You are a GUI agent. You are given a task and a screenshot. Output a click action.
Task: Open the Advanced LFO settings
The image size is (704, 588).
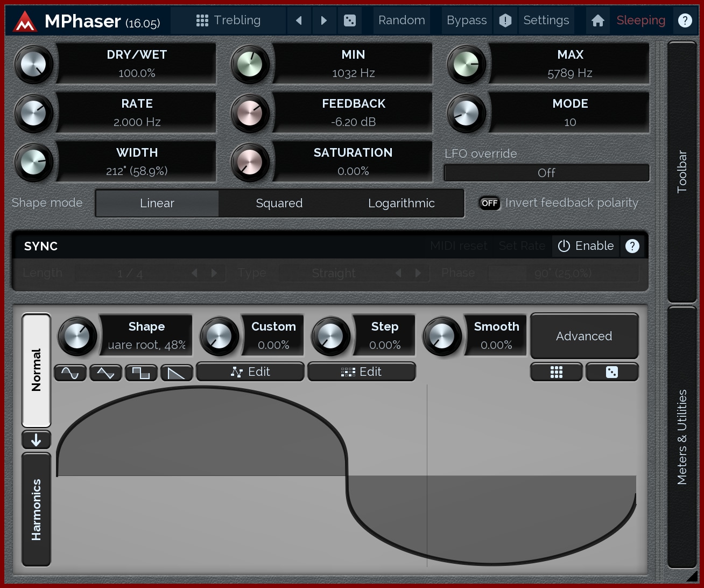(x=584, y=336)
